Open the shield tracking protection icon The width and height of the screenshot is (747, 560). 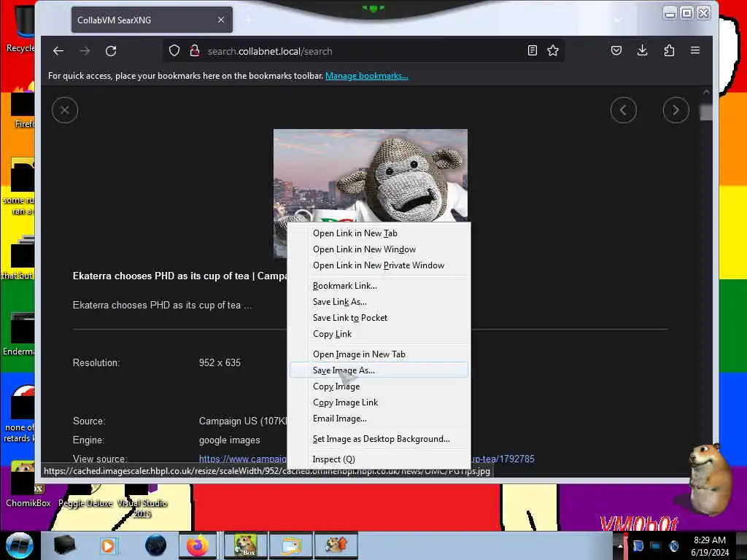174,50
